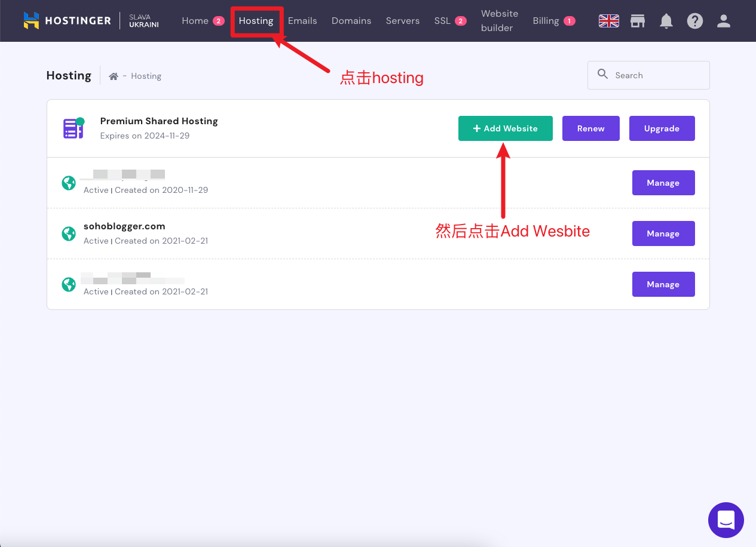Click the Add Website button
This screenshot has height=547, width=756.
click(506, 128)
